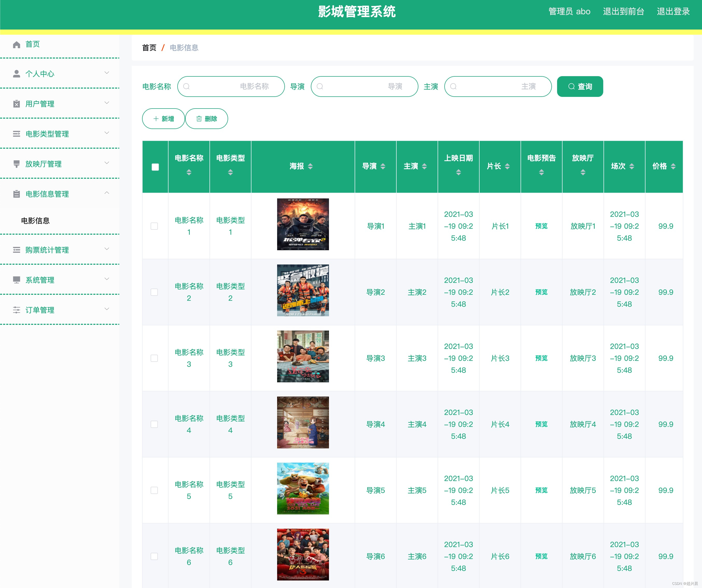Open poster thumbnail for 电影名称 5
The height and width of the screenshot is (588, 702).
303,489
